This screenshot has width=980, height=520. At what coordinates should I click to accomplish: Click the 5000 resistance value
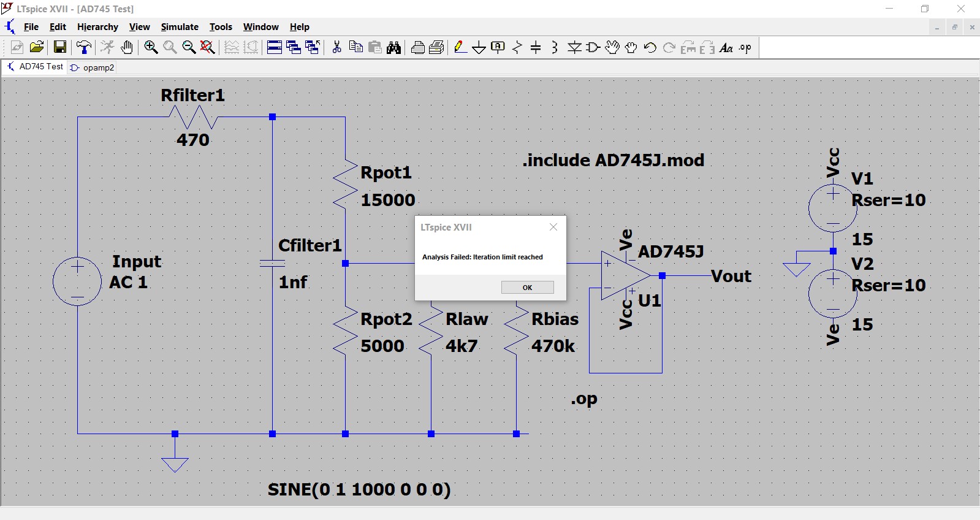tap(382, 346)
